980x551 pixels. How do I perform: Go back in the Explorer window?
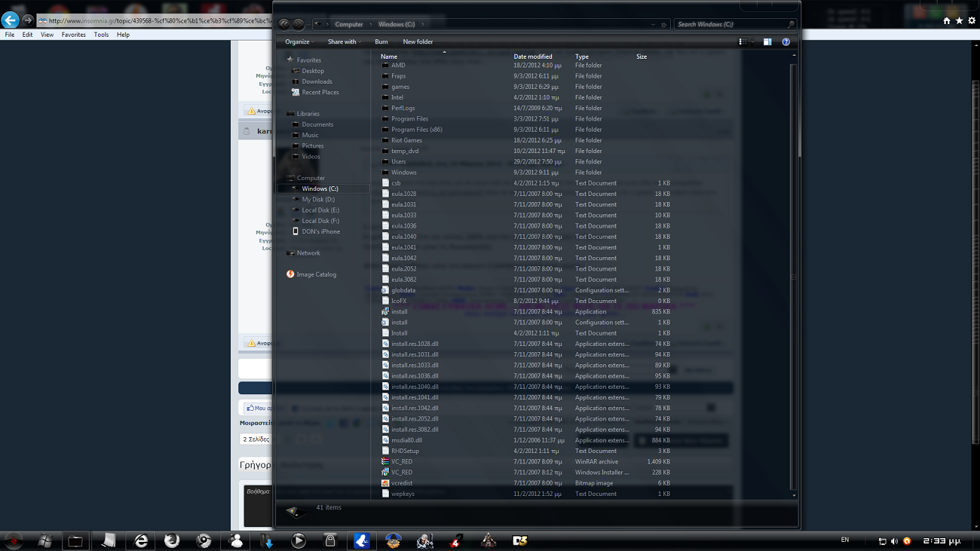(284, 24)
